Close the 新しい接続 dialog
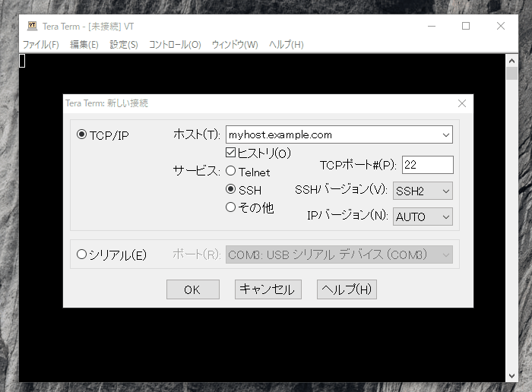Screen dimensions: 532x392 462,103
